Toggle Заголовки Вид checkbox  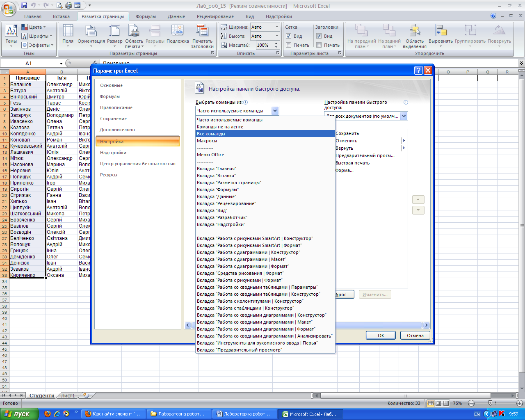click(319, 36)
